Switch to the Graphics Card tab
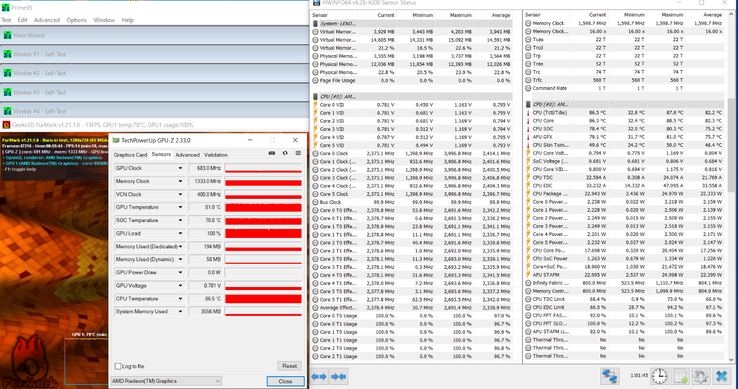 pos(130,154)
